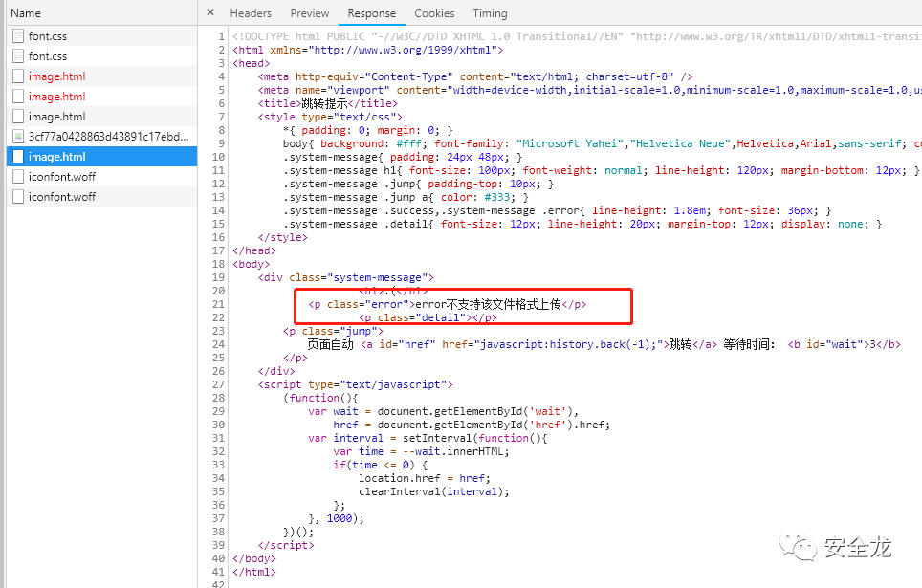Click the style type="text/css" tag
Viewport: 922px width, 588px height.
click(330, 117)
